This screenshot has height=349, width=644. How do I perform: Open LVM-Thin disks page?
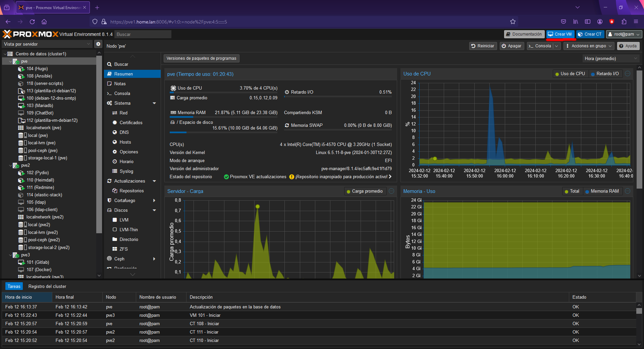pos(132,230)
